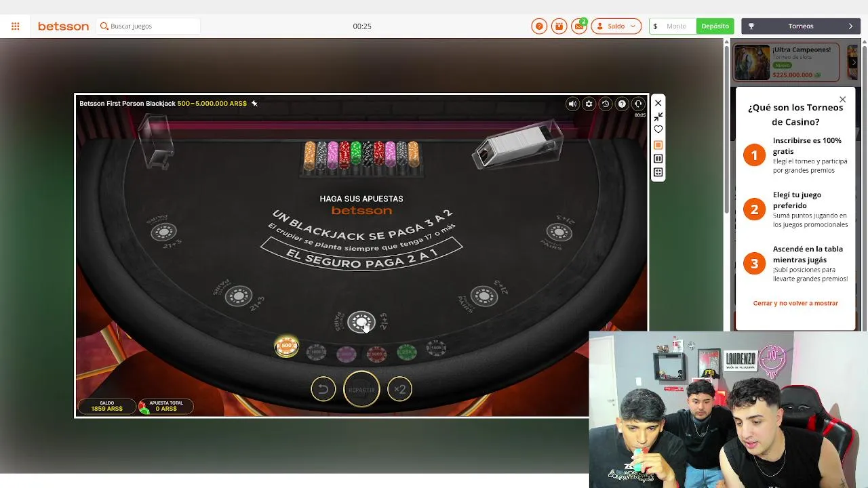Click the betsson logo in header
This screenshot has height=488, width=868.
[63, 26]
